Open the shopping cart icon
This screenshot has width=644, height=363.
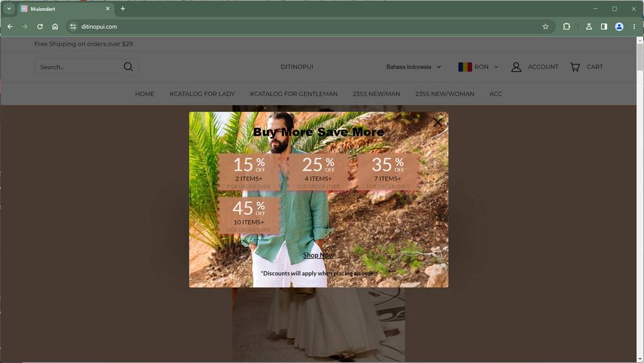[x=575, y=67]
